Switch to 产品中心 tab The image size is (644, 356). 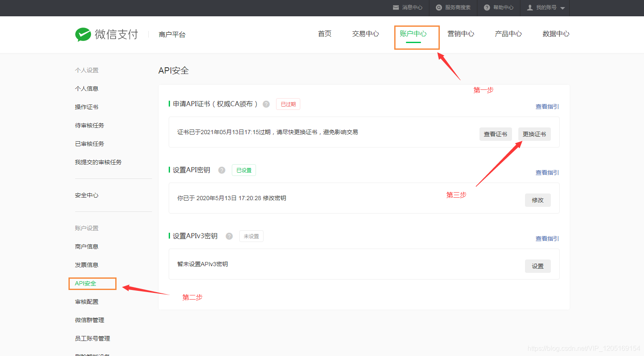(x=508, y=34)
